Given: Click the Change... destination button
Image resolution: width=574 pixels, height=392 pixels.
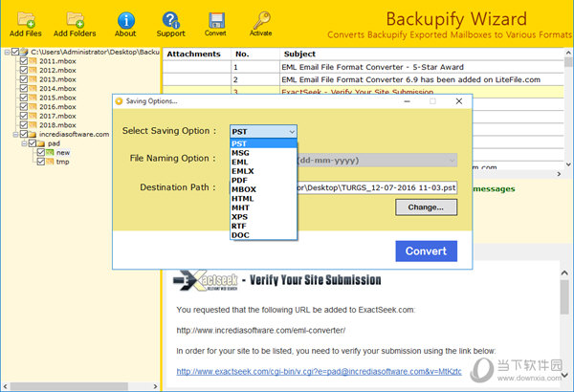Looking at the screenshot, I should (x=426, y=207).
